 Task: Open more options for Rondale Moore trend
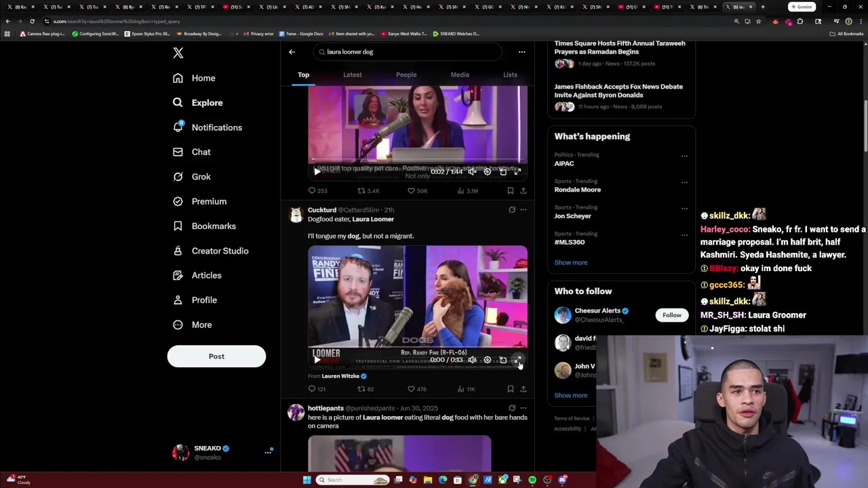(684, 182)
